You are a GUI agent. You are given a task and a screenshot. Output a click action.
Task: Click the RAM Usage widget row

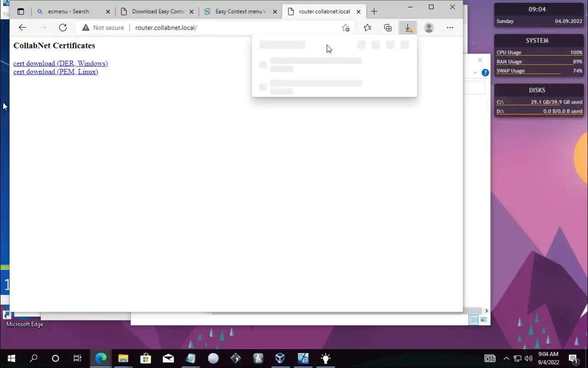tap(539, 62)
